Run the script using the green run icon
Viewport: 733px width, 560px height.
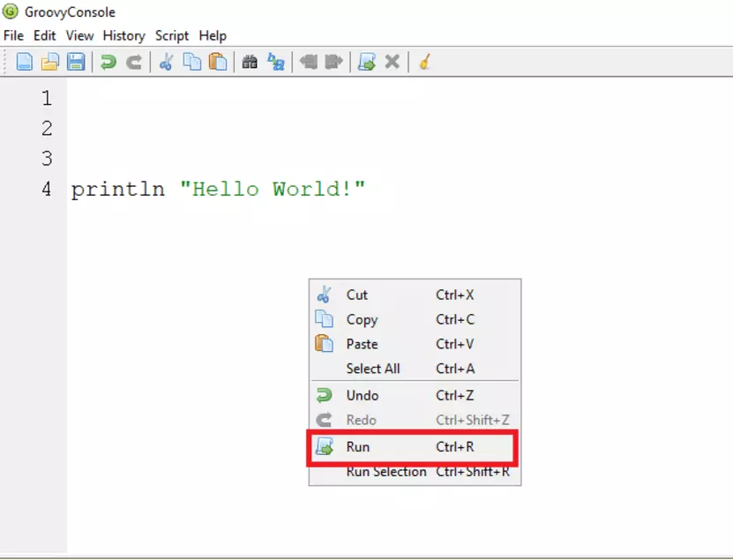click(x=368, y=61)
